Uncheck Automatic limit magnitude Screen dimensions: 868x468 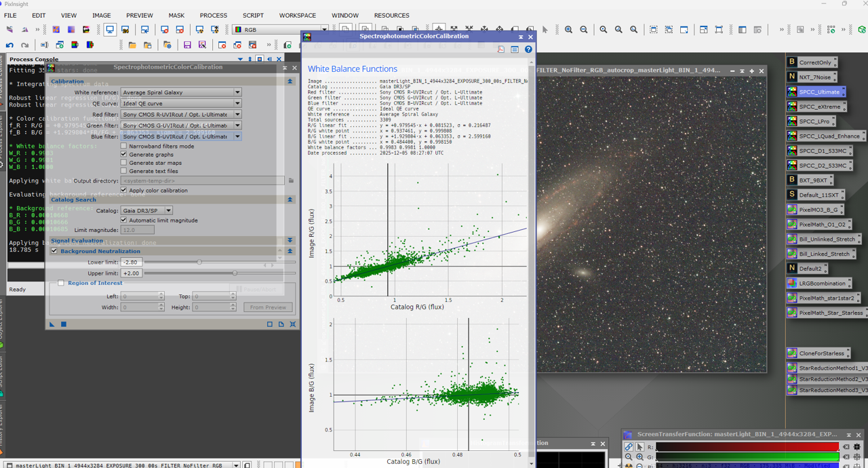pos(123,220)
